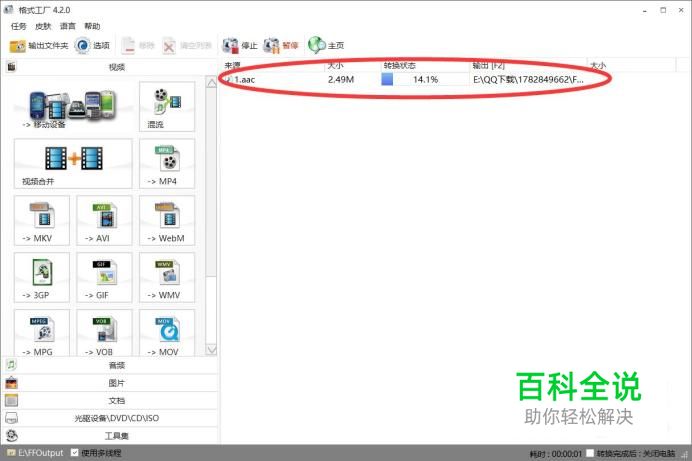The width and height of the screenshot is (692, 461).
Task: Expand the Audio category panel
Action: pos(110,365)
